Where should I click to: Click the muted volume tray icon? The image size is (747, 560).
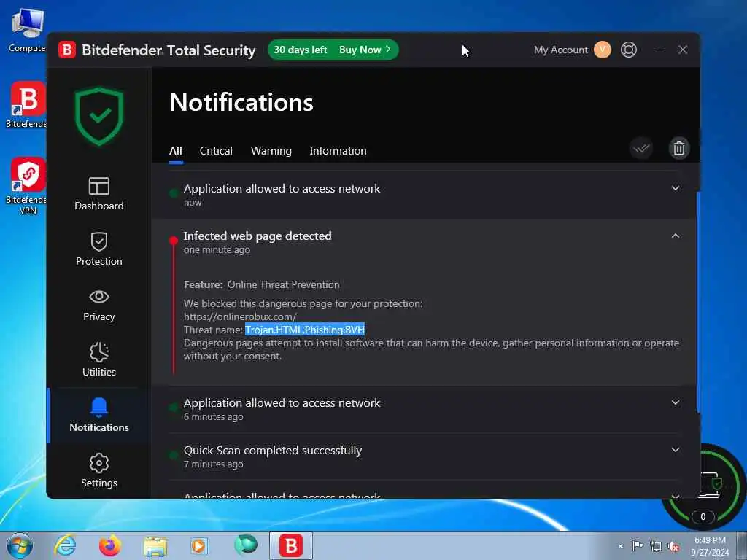(x=673, y=546)
